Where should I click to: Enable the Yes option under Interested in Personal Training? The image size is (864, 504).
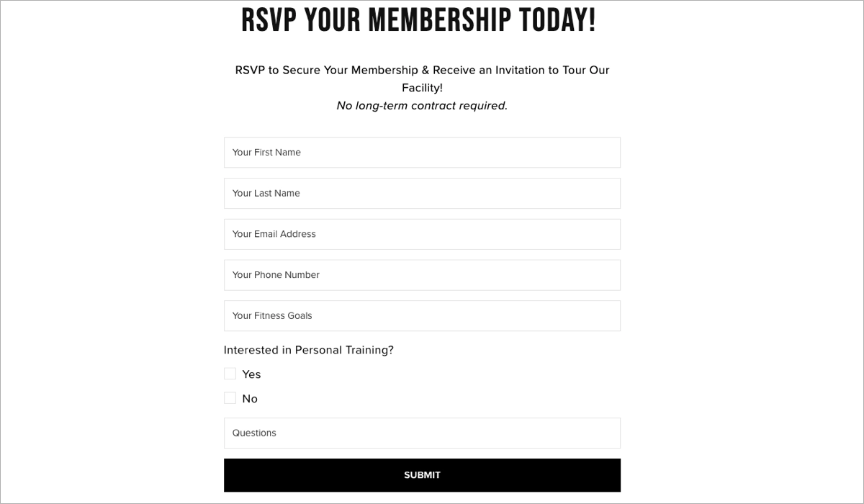(x=230, y=373)
